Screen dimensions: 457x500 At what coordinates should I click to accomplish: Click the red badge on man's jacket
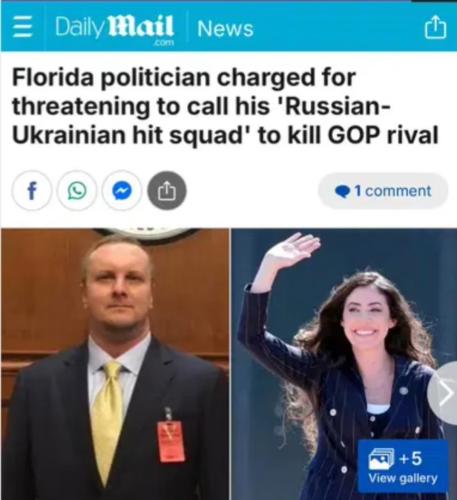[171, 441]
